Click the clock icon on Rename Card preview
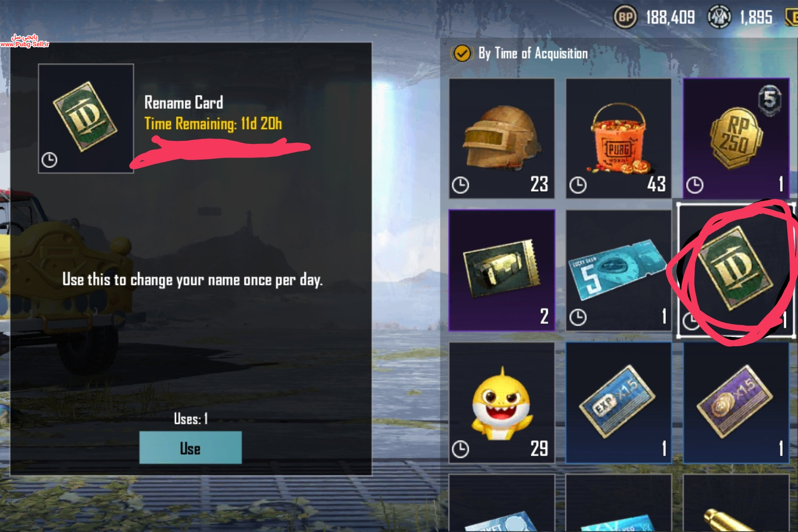The height and width of the screenshot is (532, 798). point(49,160)
